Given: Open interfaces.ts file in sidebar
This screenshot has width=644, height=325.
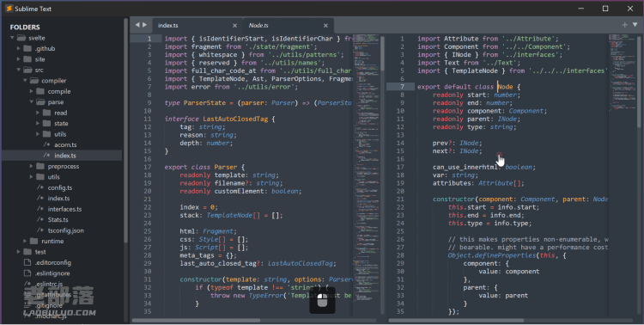Looking at the screenshot, I should point(64,209).
